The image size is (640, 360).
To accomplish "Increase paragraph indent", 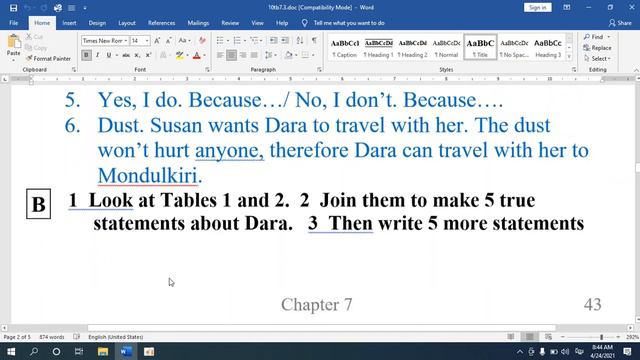I will coord(285,40).
